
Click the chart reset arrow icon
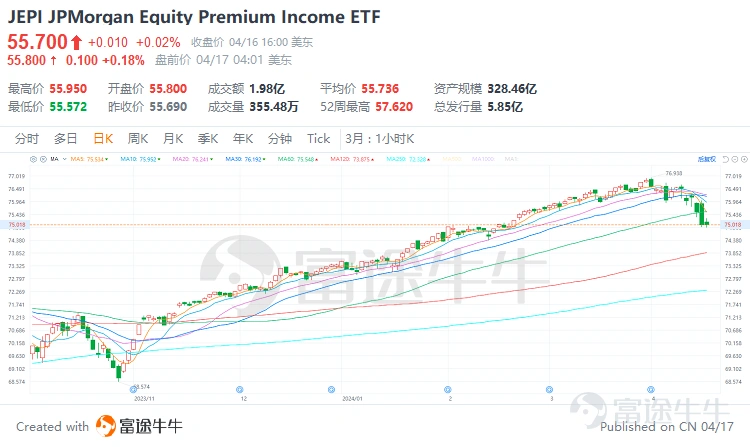[726, 159]
